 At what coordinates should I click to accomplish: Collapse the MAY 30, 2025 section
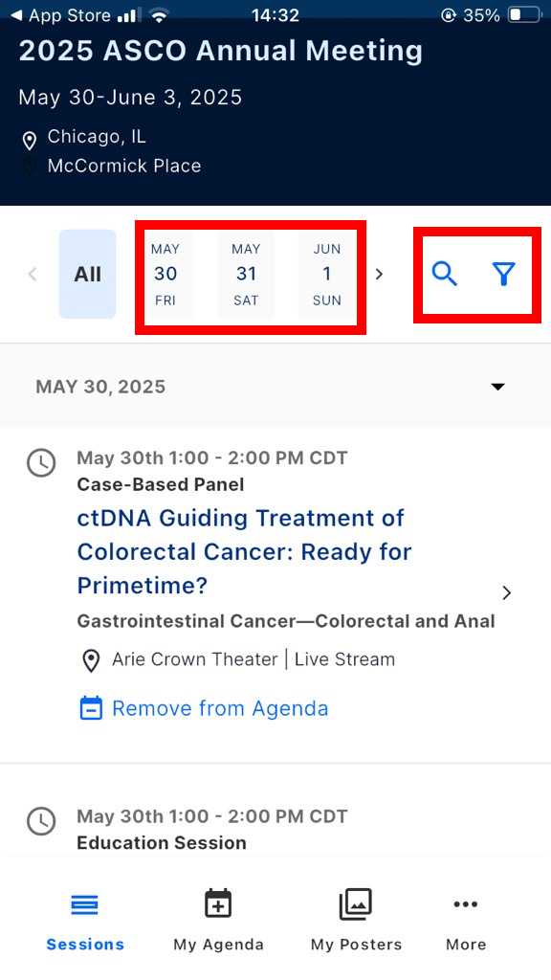coord(497,387)
